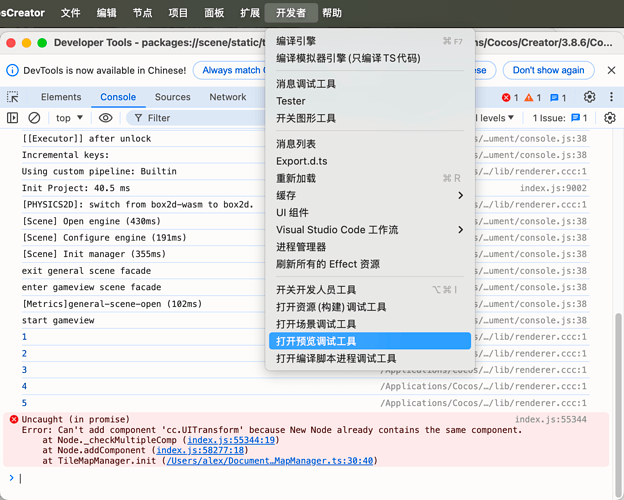624x500 pixels.
Task: Open the Sources tab
Action: pyautogui.click(x=172, y=97)
